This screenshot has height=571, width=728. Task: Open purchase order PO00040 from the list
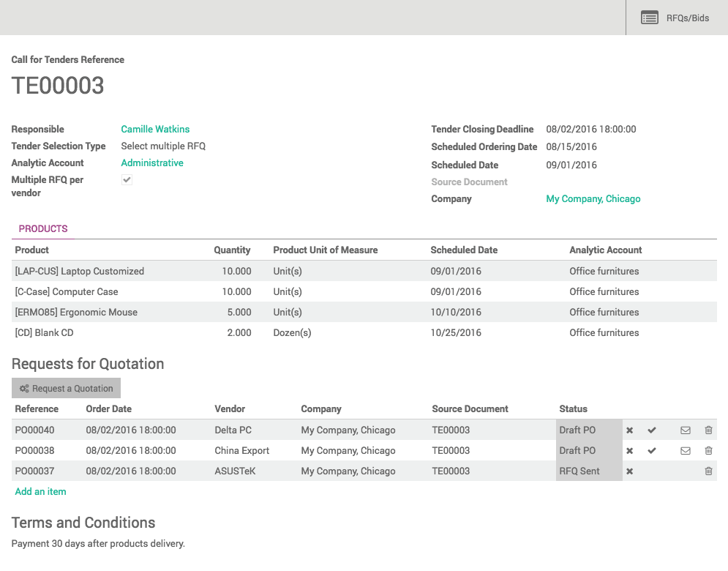coord(35,430)
